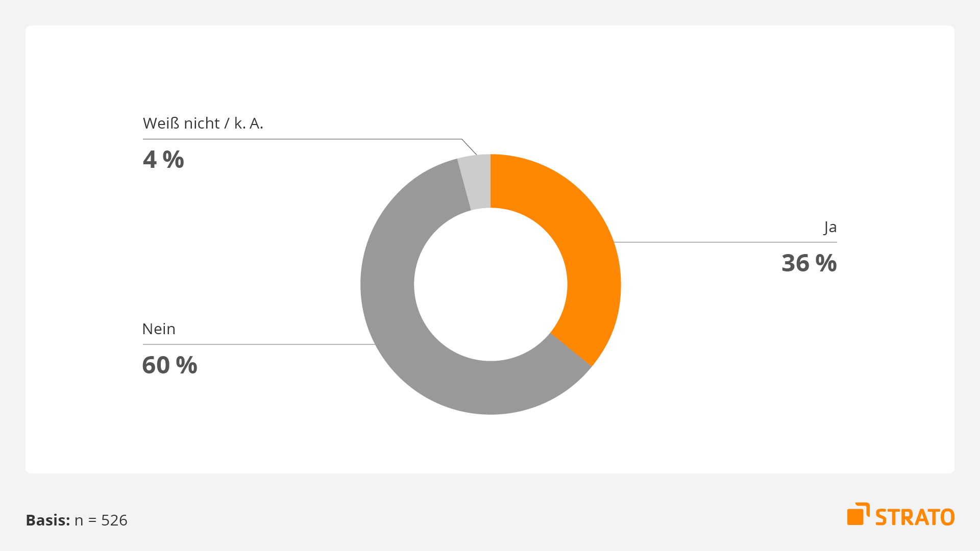Select the '4 %' value text
The image size is (980, 551).
(163, 160)
